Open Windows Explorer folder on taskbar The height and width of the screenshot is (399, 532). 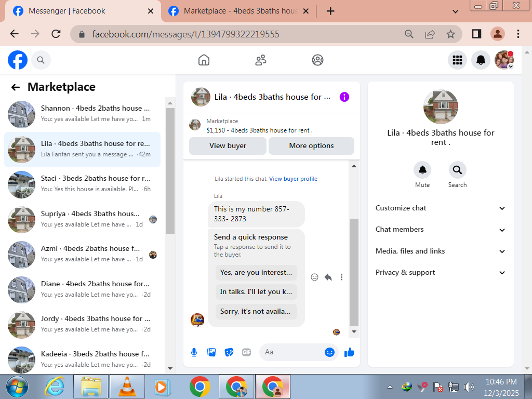click(91, 387)
